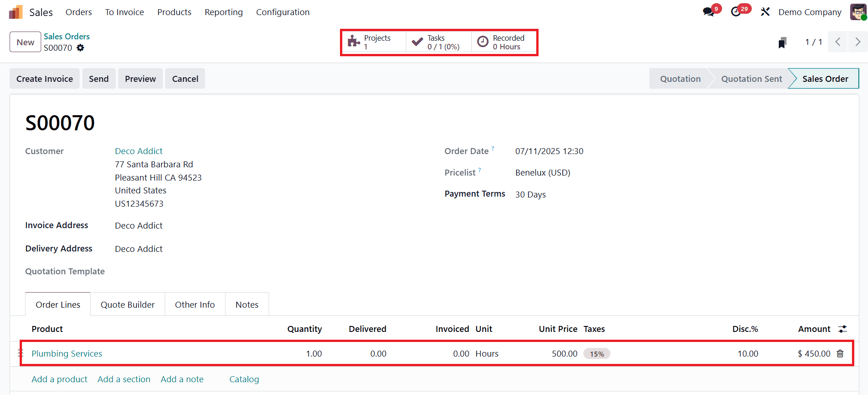Click the Pricelist help question mark
Screen dimensions: 868x395
tap(480, 170)
